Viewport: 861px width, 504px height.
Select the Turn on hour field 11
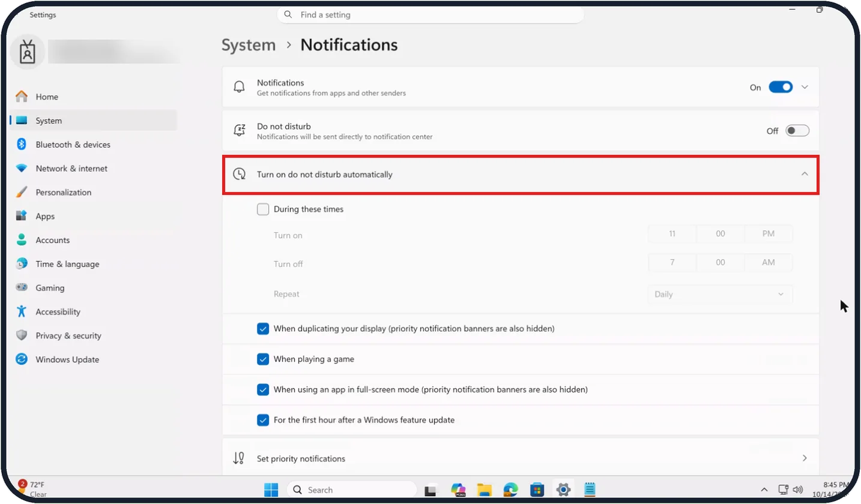pos(672,234)
